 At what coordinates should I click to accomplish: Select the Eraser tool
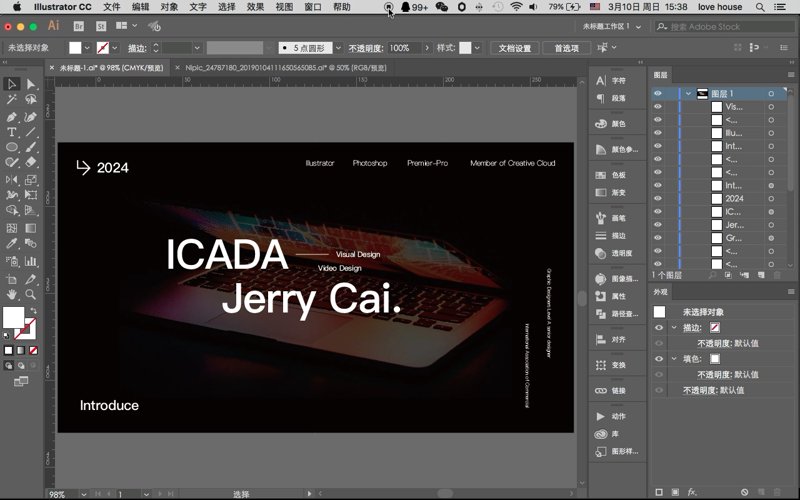31,162
